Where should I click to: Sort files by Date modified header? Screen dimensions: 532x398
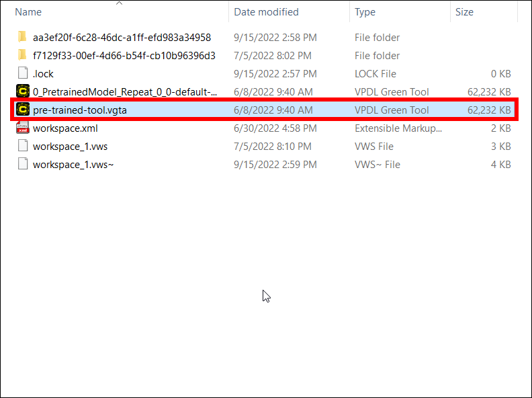click(267, 12)
